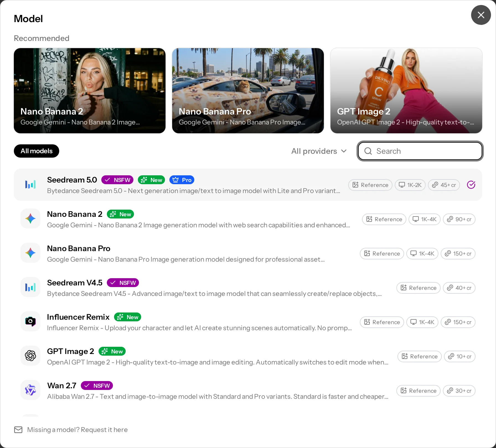Click New badge next to Nano Banana 2
Screen dimensions: 496x448
click(120, 214)
